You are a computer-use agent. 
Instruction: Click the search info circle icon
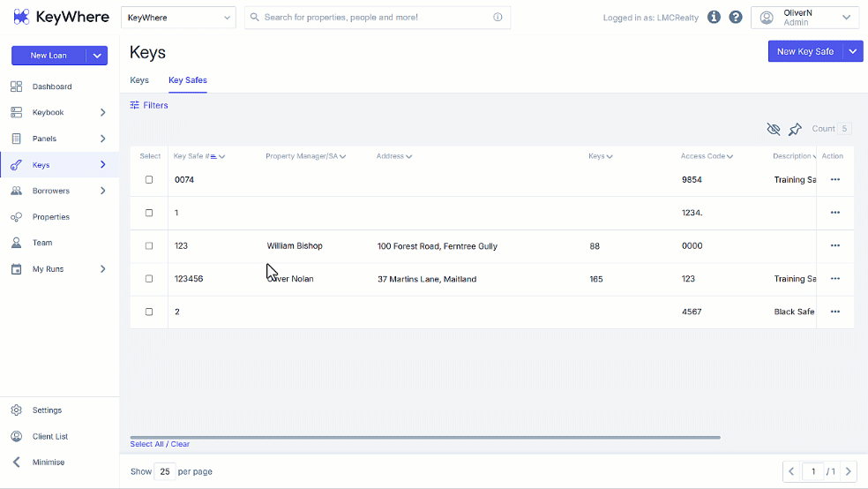498,17
